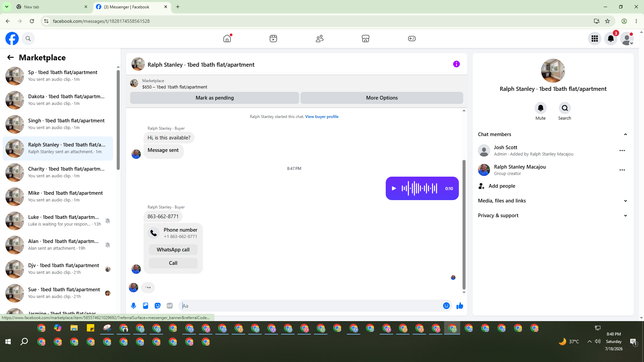This screenshot has height=362, width=644.
Task: Open the Facebook menu grid icon
Action: pos(595,39)
